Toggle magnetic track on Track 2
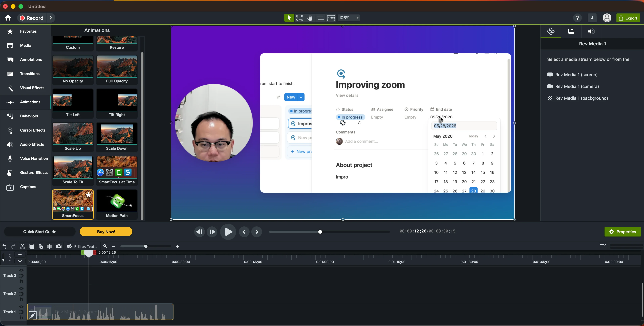The image size is (644, 326). pyautogui.click(x=21, y=294)
